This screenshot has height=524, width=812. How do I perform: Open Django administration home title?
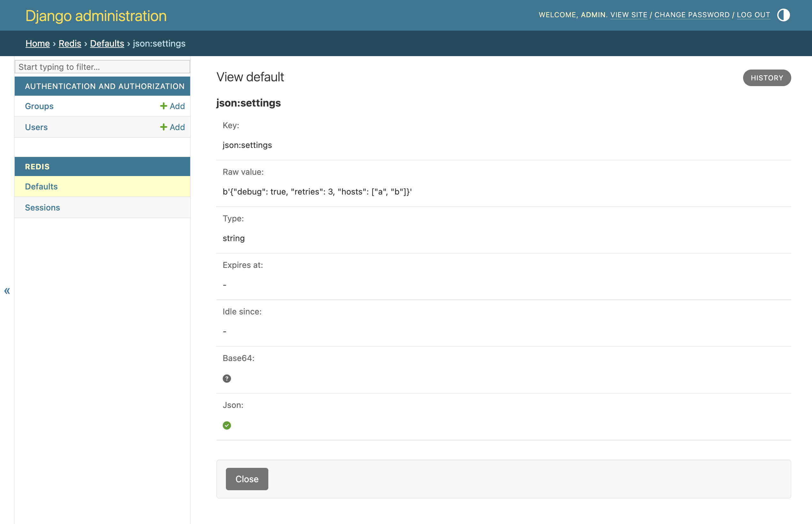click(x=96, y=16)
